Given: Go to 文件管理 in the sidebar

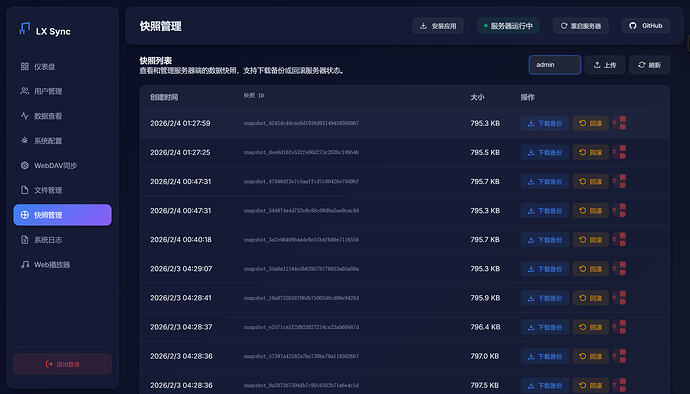Looking at the screenshot, I should coord(62,190).
